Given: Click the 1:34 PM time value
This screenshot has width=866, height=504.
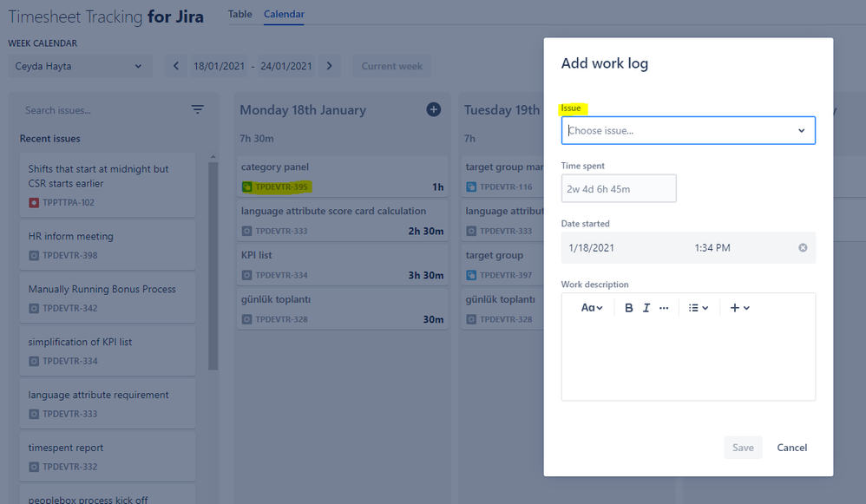Looking at the screenshot, I should [712, 248].
